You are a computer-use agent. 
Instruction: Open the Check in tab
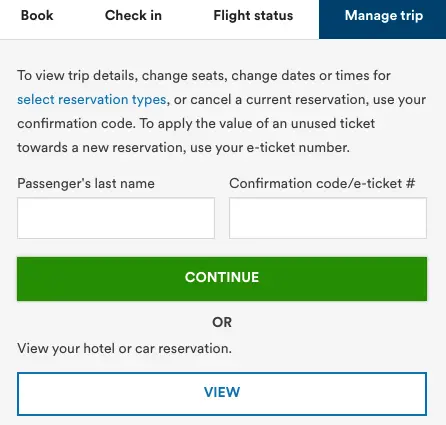[133, 15]
